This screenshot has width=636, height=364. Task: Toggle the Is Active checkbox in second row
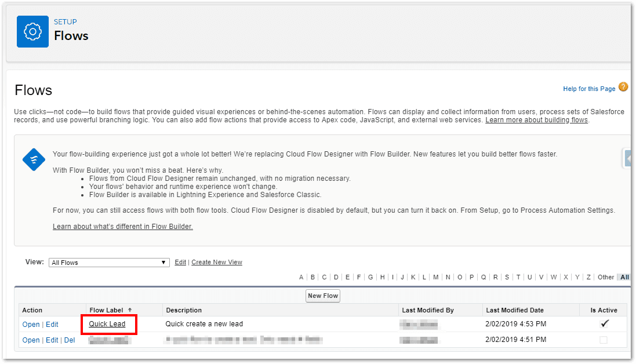(604, 340)
